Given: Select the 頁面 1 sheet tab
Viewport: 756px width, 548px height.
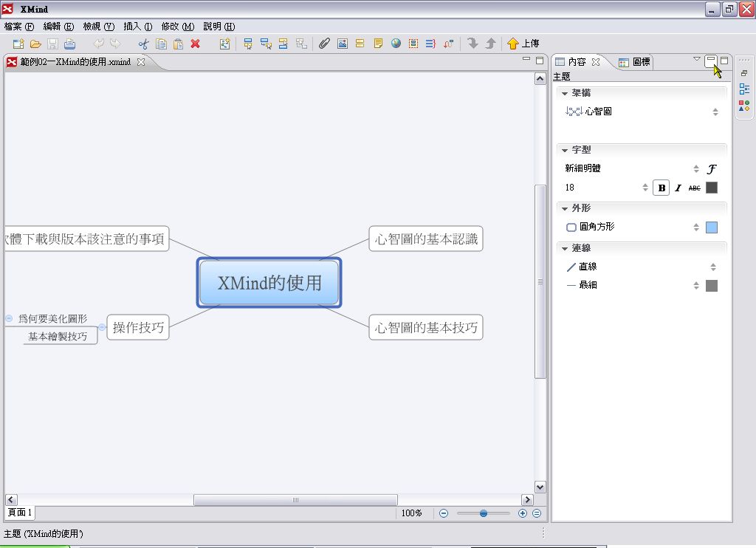Looking at the screenshot, I should [20, 513].
